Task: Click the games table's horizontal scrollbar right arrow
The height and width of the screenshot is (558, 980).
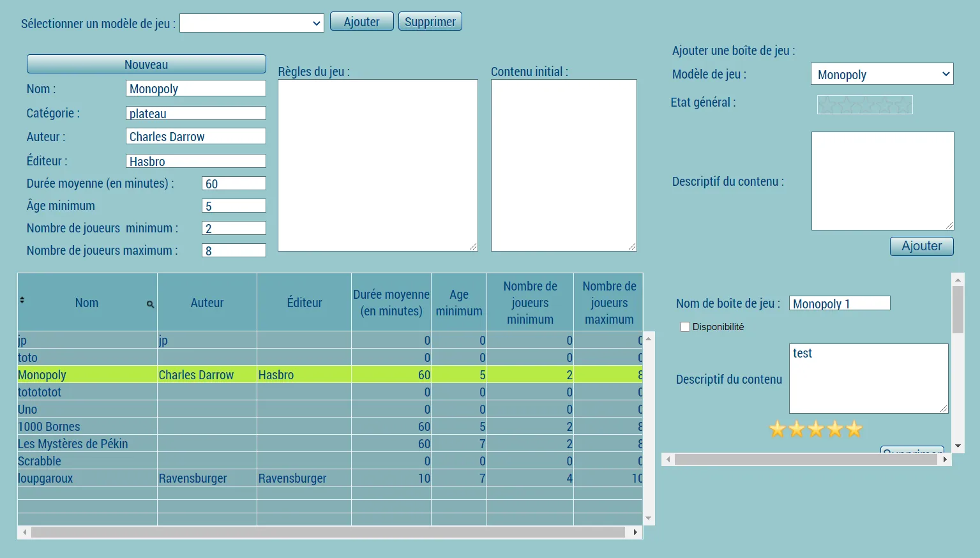Action: (635, 532)
